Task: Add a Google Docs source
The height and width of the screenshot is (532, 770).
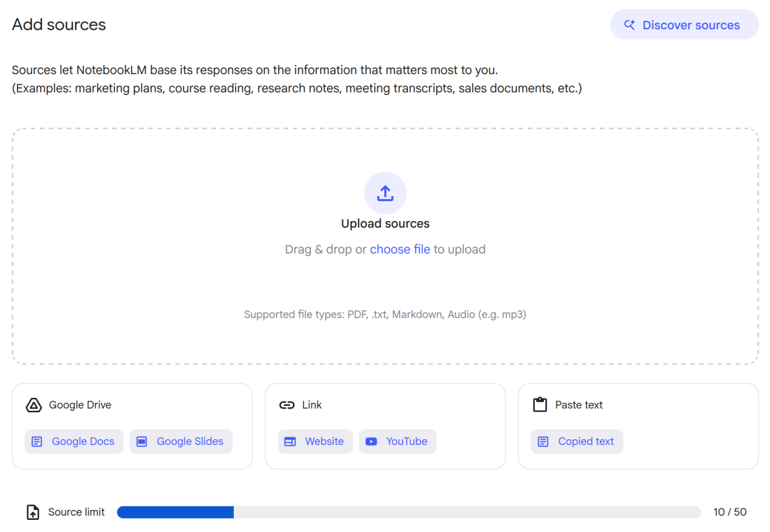Action: [x=73, y=441]
